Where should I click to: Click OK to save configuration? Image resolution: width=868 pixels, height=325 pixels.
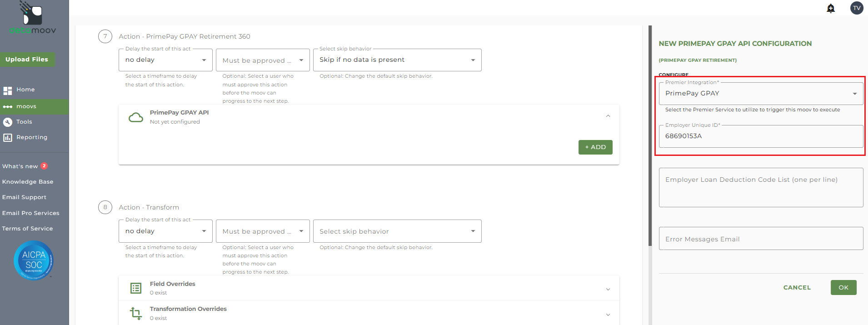click(x=843, y=288)
